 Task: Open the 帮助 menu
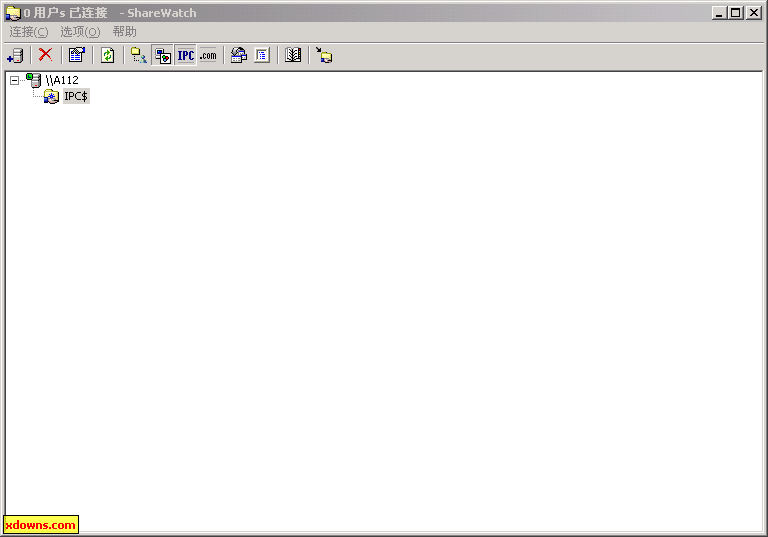[x=124, y=32]
